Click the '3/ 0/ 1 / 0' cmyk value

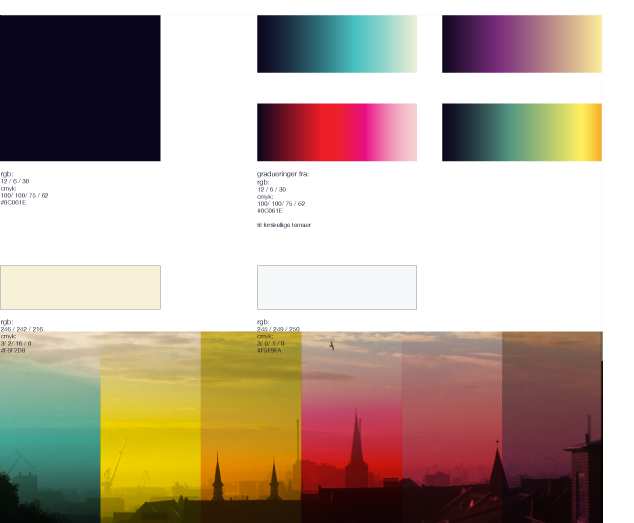pyautogui.click(x=271, y=343)
